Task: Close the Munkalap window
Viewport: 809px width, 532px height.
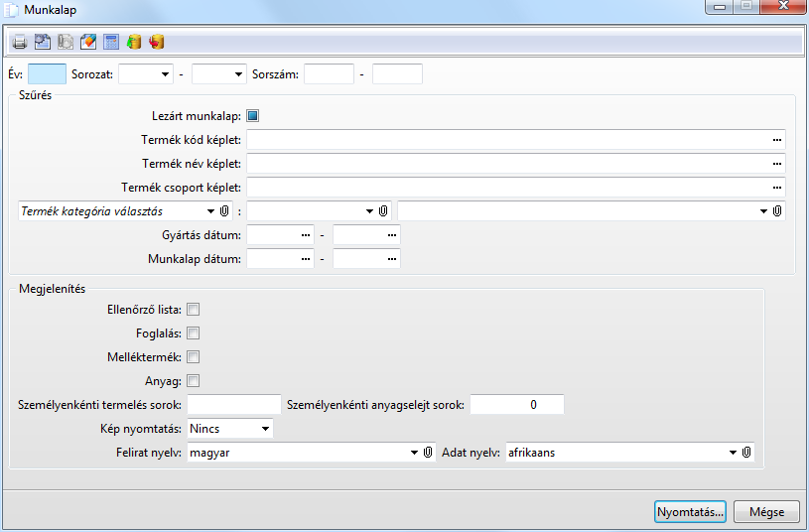Action: click(783, 6)
